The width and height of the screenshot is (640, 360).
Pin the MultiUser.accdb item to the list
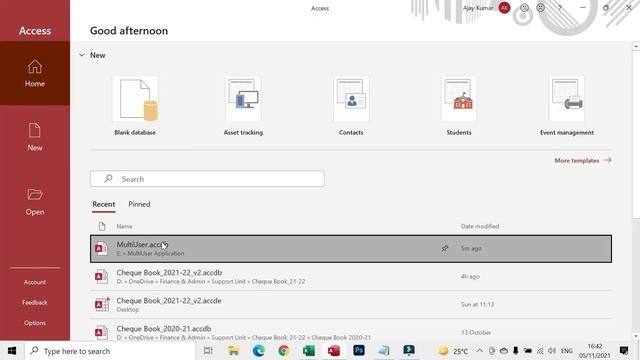(x=444, y=248)
